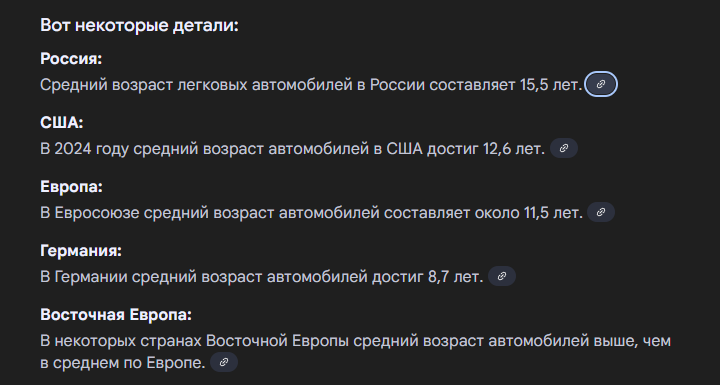Click the 'Россия:' heading
Viewport: 720px width, 385px height.
[71, 59]
